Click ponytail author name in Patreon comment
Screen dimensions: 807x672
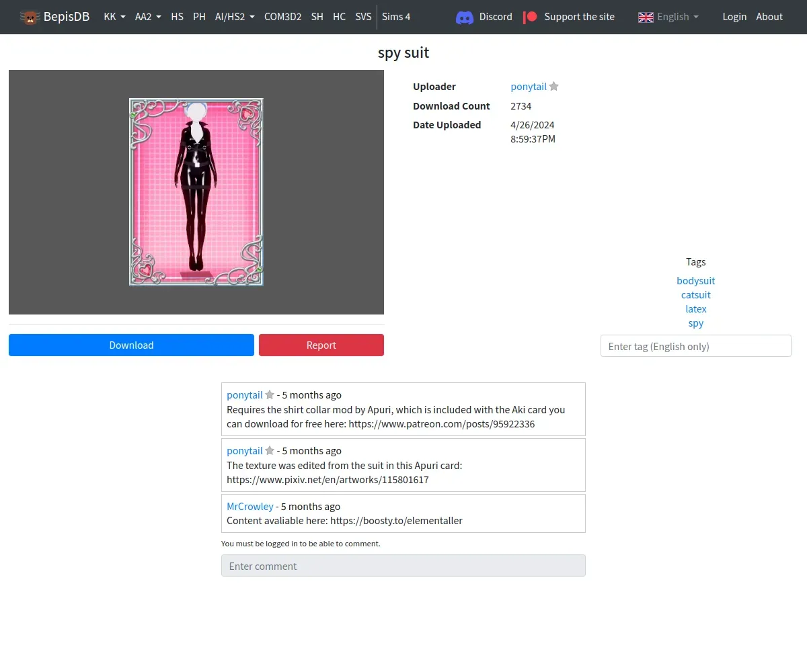point(245,394)
